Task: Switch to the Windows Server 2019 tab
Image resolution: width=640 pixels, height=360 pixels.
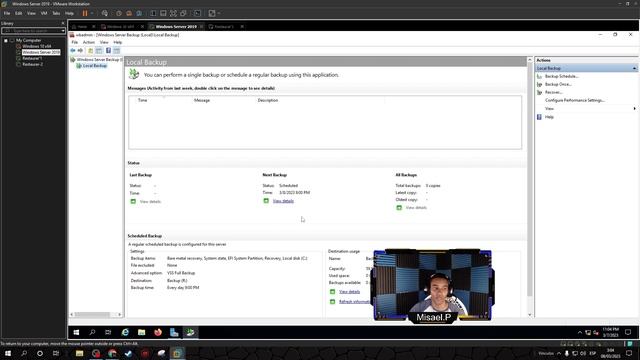Action: 176,27
